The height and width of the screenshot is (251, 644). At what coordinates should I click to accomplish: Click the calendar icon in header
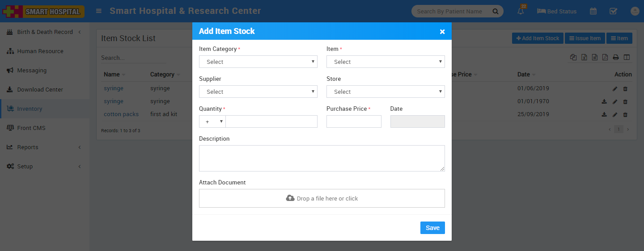(x=593, y=12)
